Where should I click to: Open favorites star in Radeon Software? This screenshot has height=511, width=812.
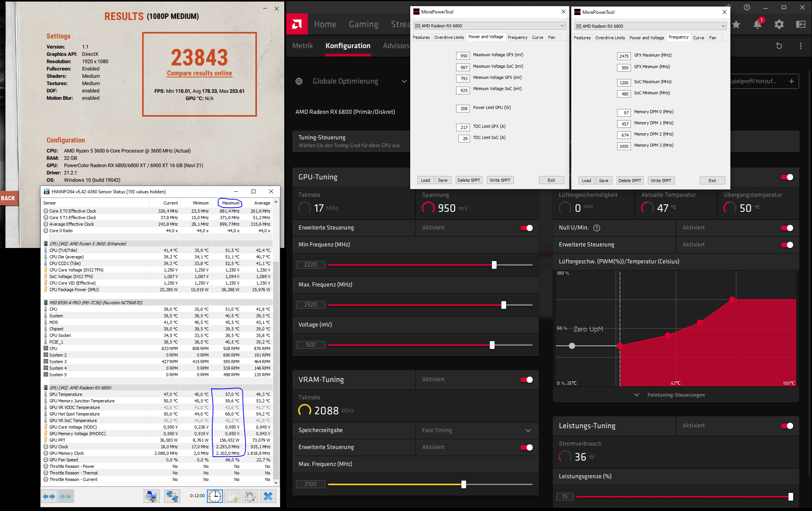[x=736, y=25]
